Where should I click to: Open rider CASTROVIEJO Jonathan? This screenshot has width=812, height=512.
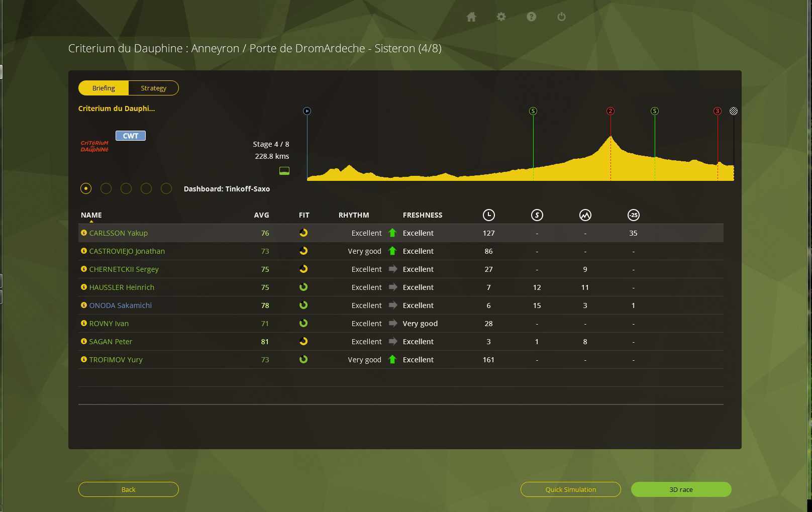127,251
